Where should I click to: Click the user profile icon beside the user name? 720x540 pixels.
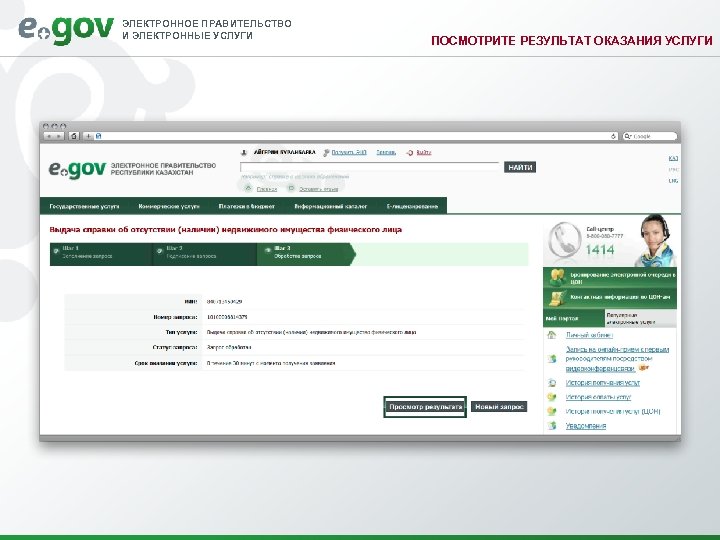(244, 152)
